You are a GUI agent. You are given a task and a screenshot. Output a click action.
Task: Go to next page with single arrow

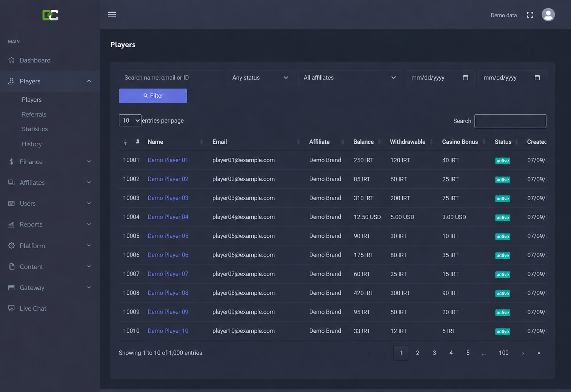[523, 353]
